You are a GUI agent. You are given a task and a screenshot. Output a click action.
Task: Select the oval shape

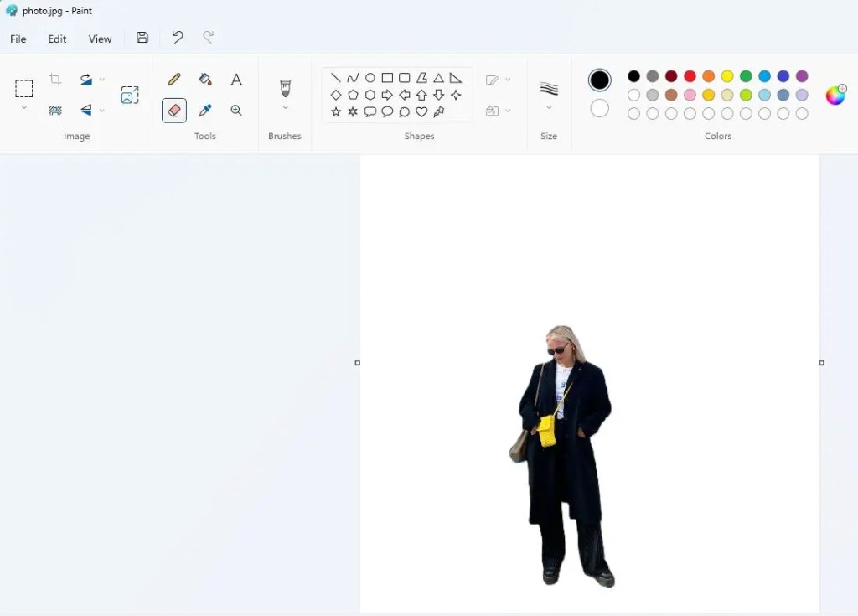pos(370,77)
